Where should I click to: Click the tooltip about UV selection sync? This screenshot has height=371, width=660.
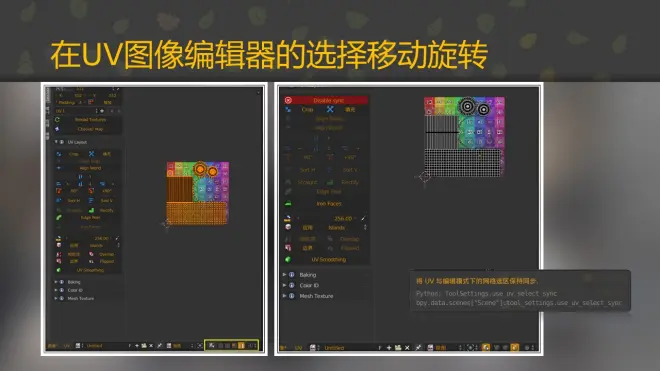coord(520,291)
